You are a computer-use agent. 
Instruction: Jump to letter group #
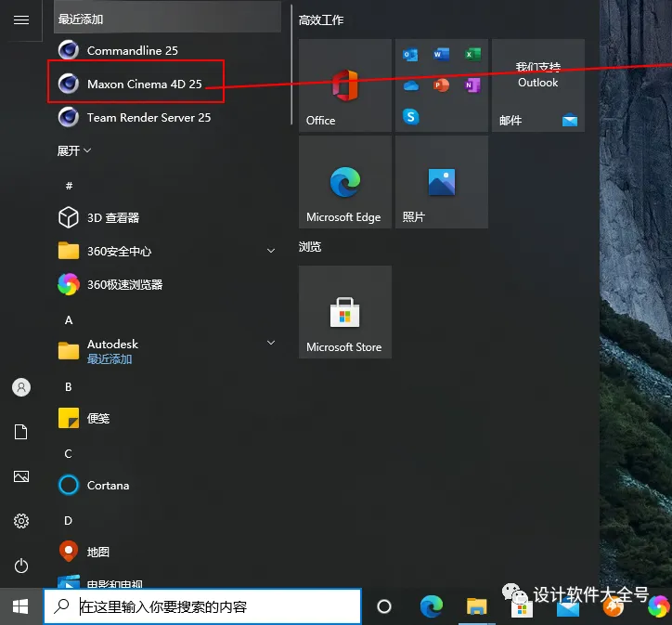(69, 186)
